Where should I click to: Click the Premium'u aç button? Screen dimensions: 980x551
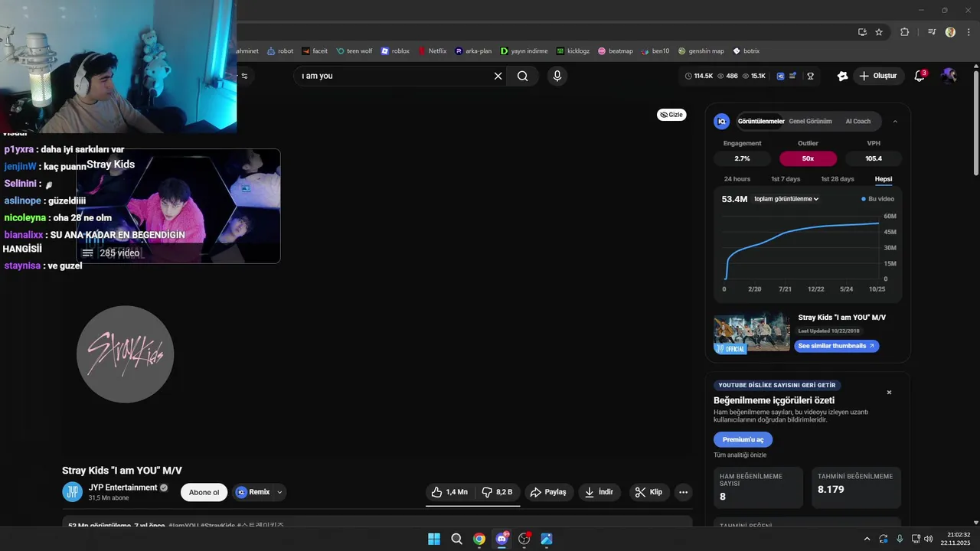pos(743,439)
